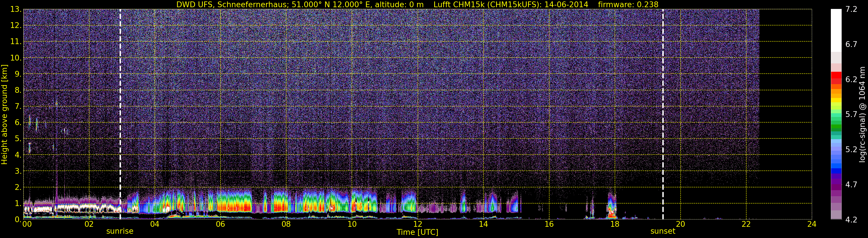Click the white top of the colorbar
The width and height of the screenshot is (868, 238).
coord(836,30)
